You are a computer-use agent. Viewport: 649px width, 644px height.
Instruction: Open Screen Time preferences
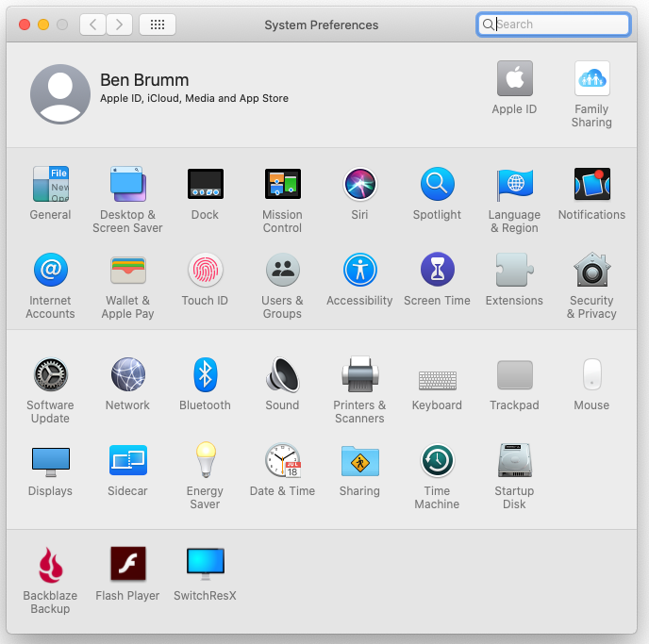pos(437,271)
